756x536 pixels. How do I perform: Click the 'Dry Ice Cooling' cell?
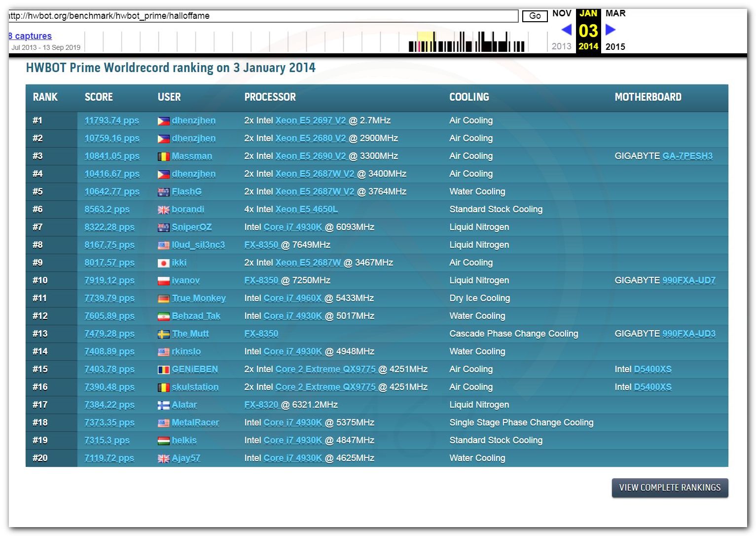(x=480, y=298)
